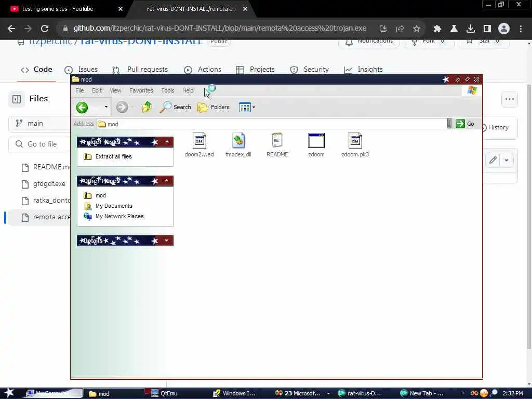Open Chrome profile avatar
This screenshot has width=532, height=399.
click(x=504, y=29)
